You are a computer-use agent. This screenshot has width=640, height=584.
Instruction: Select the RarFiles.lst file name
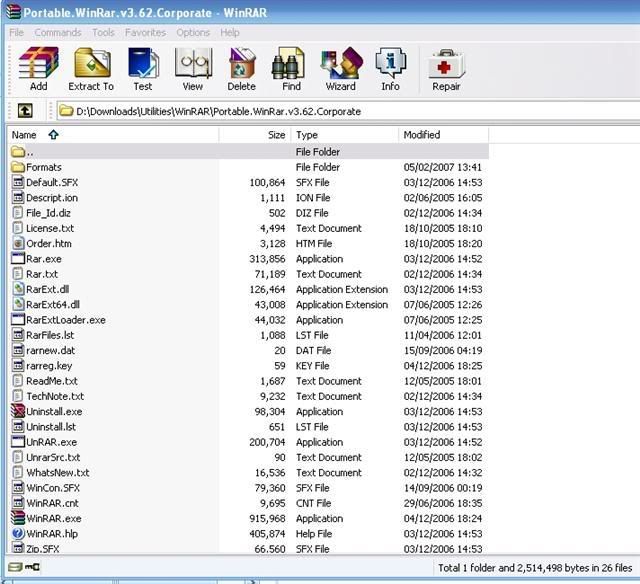tap(50, 335)
